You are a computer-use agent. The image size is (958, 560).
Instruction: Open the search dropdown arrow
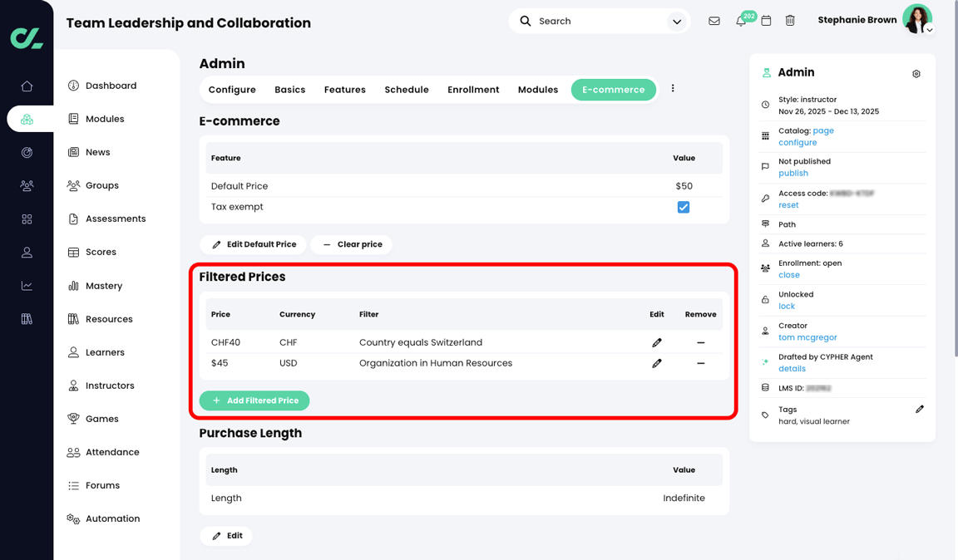(x=676, y=21)
